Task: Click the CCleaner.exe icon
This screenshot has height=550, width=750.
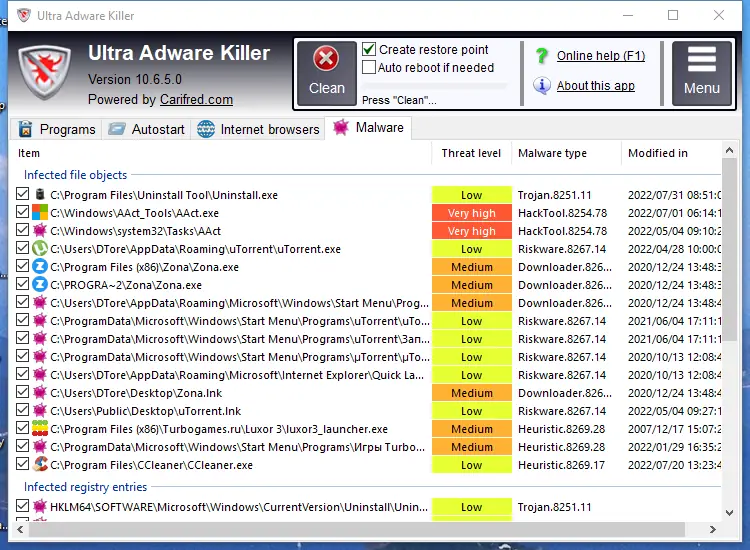Action: coord(40,464)
